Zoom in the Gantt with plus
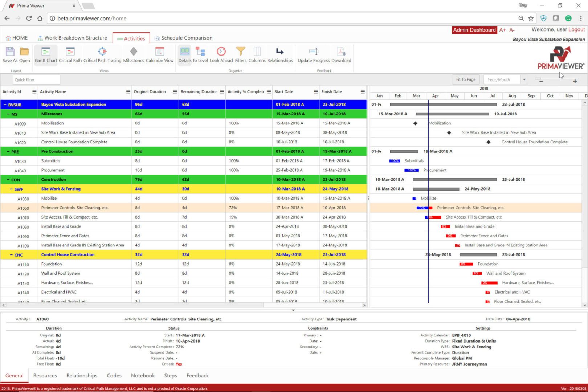Screen dimensions: 588x392 [x=575, y=81]
